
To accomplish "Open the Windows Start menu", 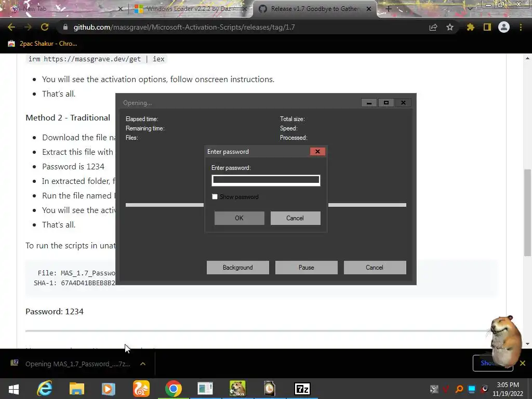I will (14, 389).
